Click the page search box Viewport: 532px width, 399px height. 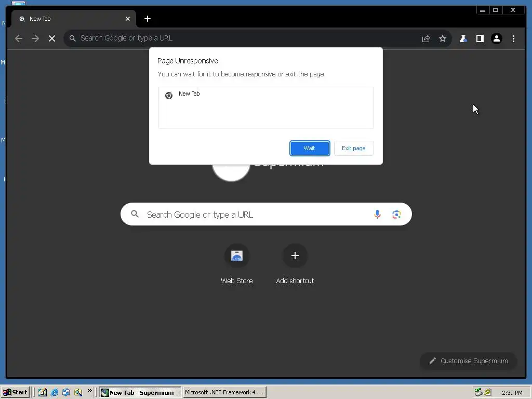tap(266, 215)
